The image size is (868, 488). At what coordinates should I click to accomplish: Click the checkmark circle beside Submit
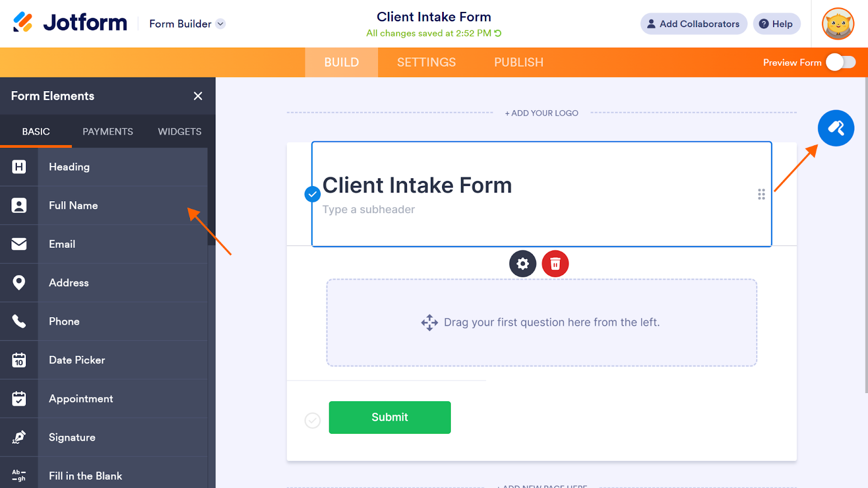(312, 420)
